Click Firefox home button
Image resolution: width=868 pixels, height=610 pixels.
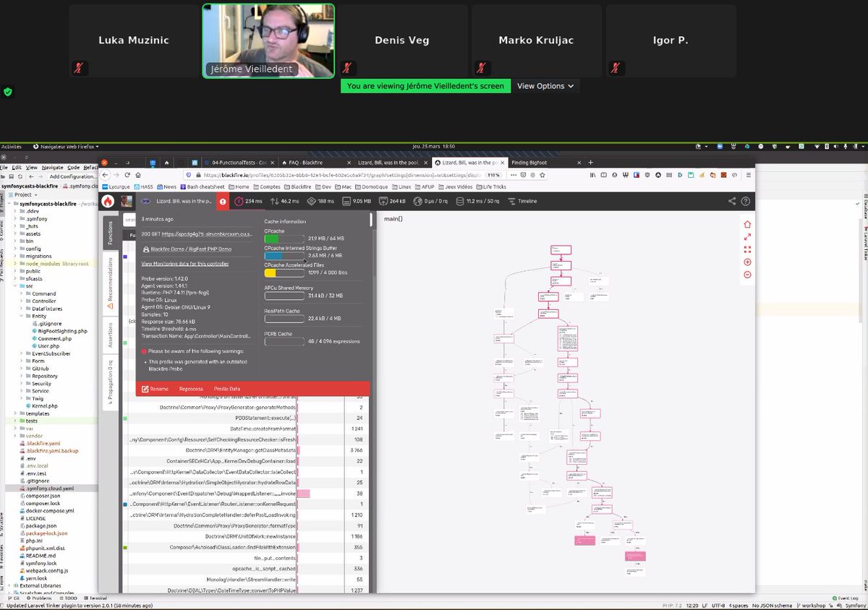(x=139, y=175)
